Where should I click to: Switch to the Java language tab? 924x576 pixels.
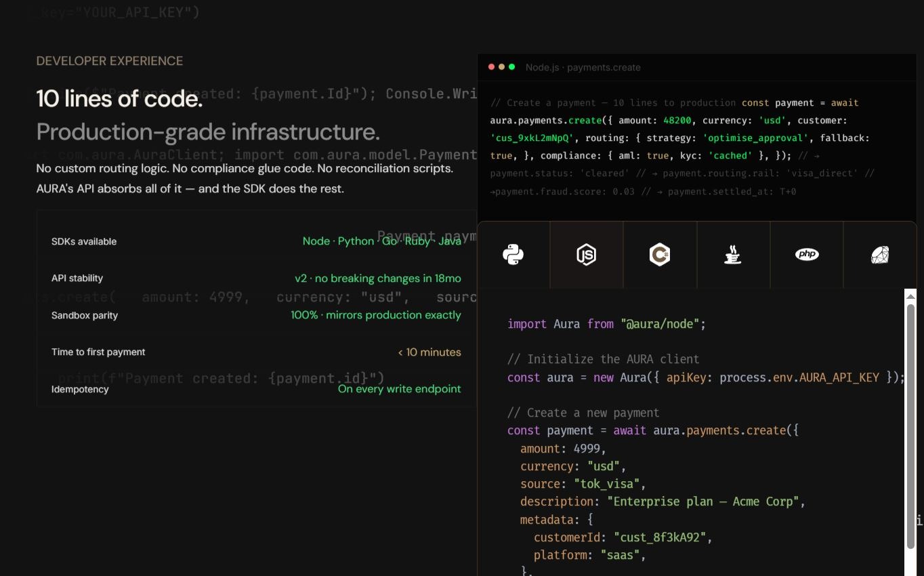tap(733, 255)
